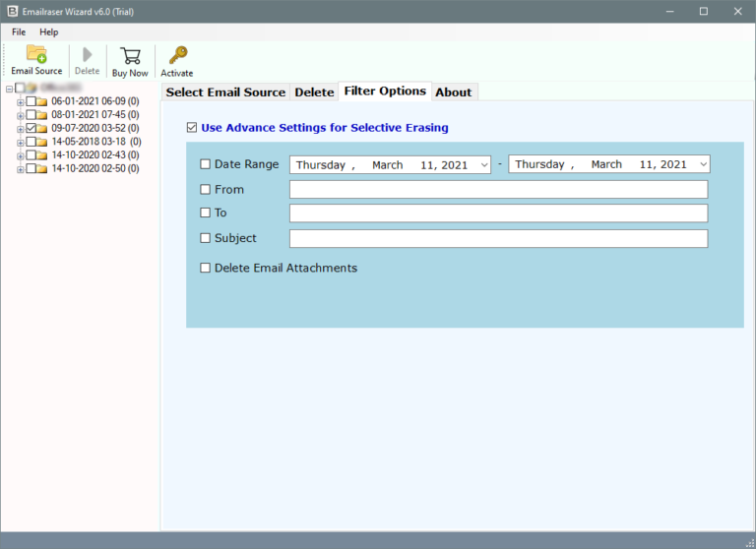Select the 06-01-2021 06-09 folder icon
The image size is (756, 549).
pyautogui.click(x=42, y=101)
